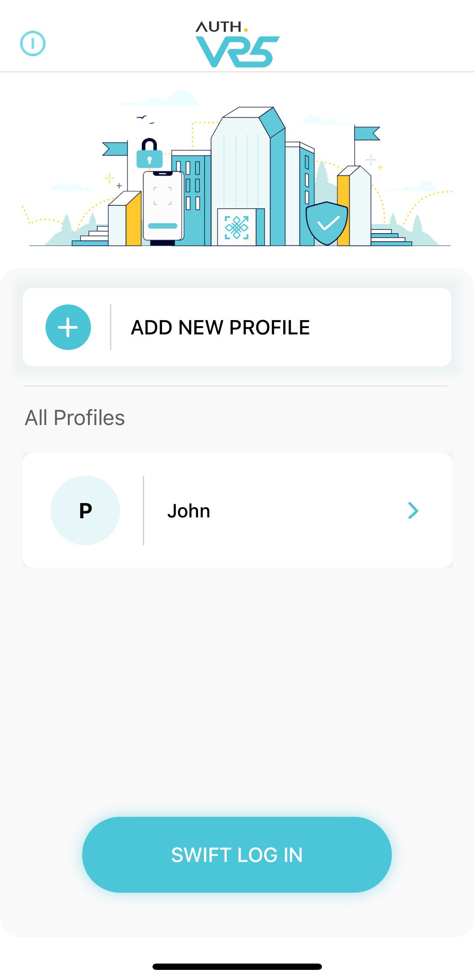Click the "P" avatar circle
474x980 pixels.
tap(85, 511)
